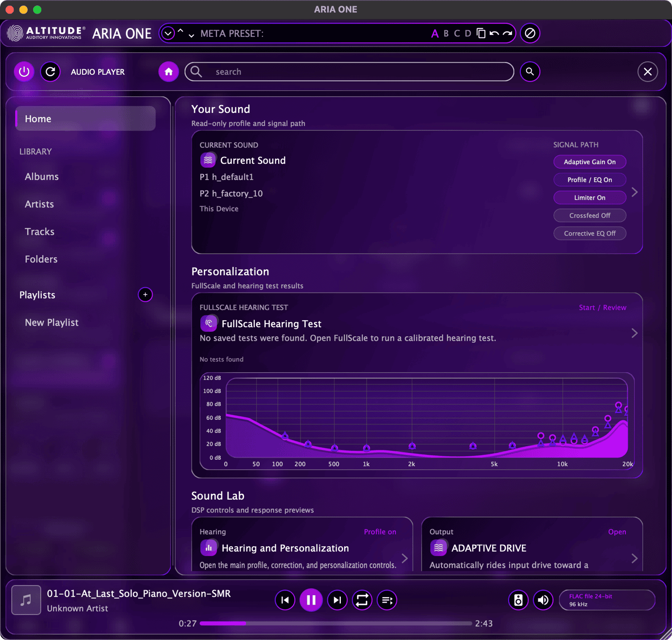672x640 pixels.
Task: Seek in the track progress bar
Action: tap(336, 623)
